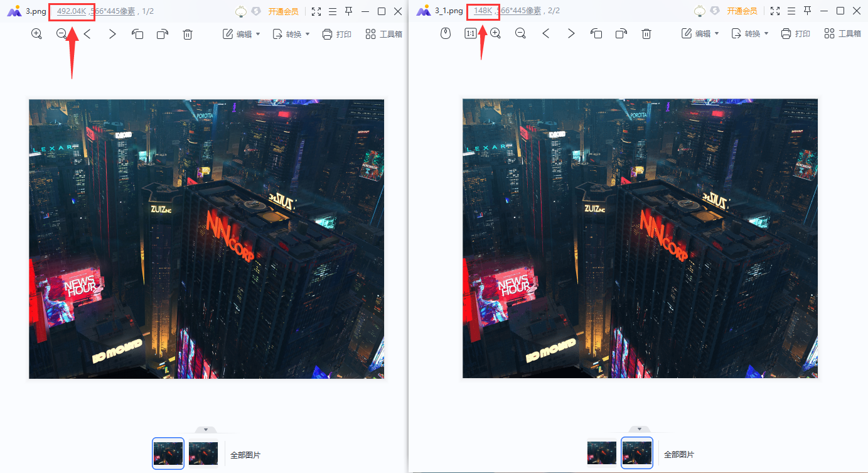
Task: Zoom out in the 3_1.png window
Action: [520, 34]
